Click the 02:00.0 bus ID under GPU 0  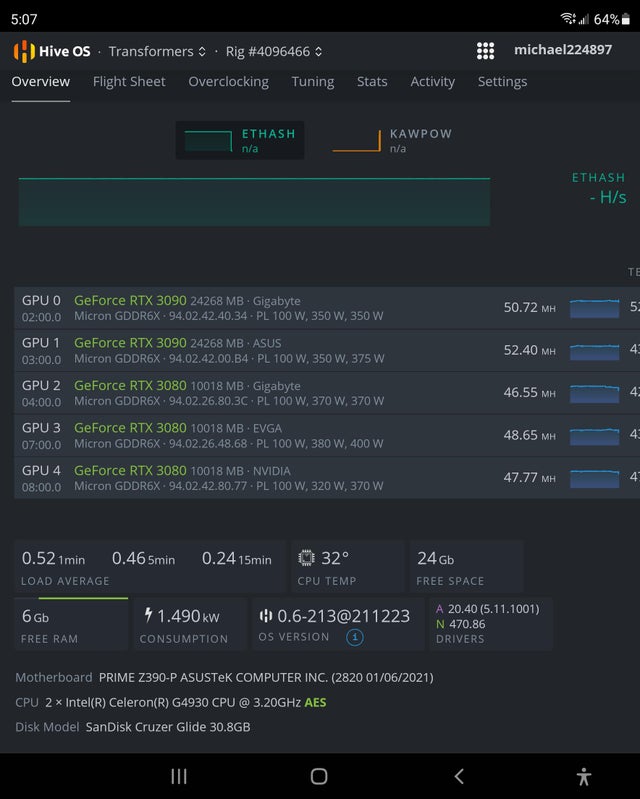(41, 317)
